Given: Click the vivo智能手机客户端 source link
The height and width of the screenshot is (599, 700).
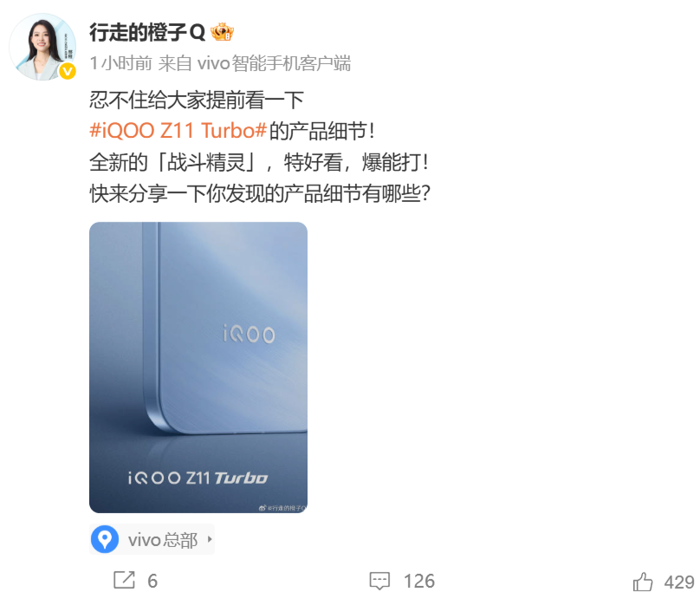Looking at the screenshot, I should [274, 63].
